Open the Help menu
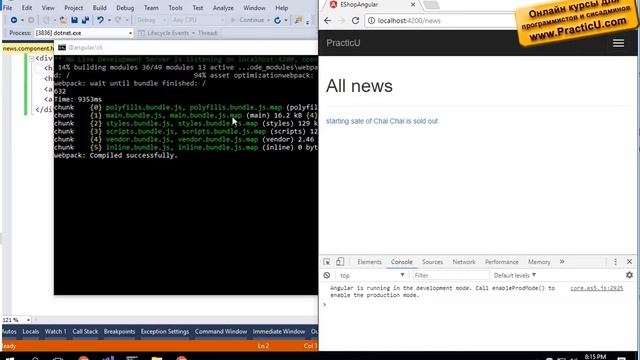 (281, 8)
